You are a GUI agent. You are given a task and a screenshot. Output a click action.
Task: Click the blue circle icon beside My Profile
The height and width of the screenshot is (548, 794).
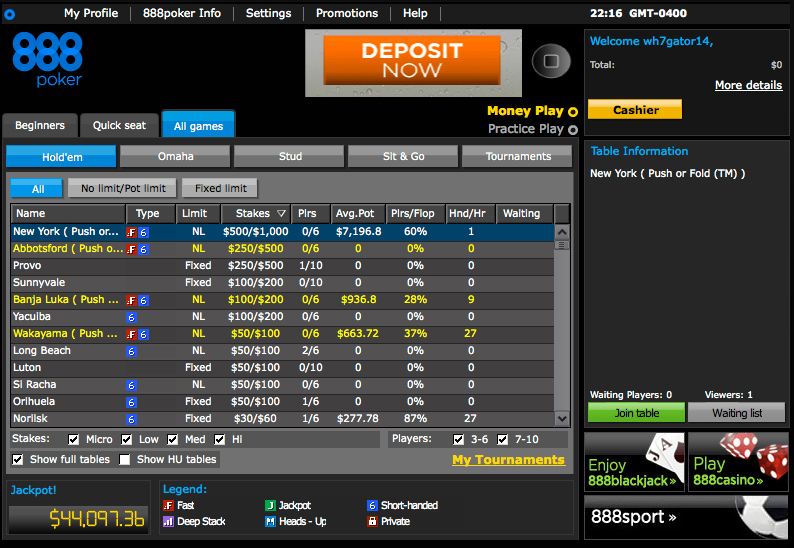tap(9, 14)
